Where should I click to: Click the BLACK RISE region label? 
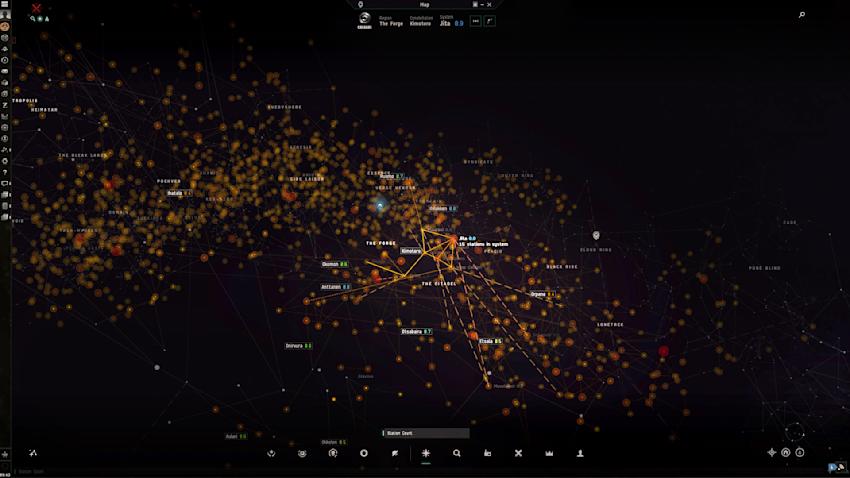tap(562, 267)
